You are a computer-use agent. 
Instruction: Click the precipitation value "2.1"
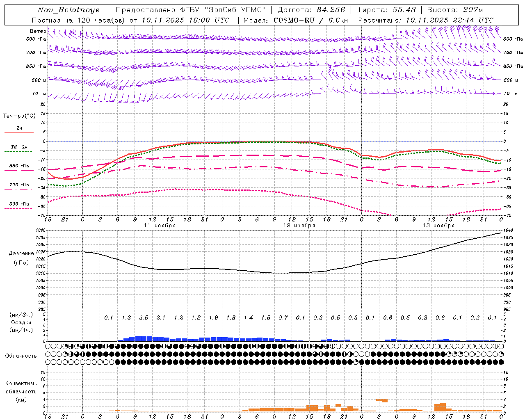161,318
